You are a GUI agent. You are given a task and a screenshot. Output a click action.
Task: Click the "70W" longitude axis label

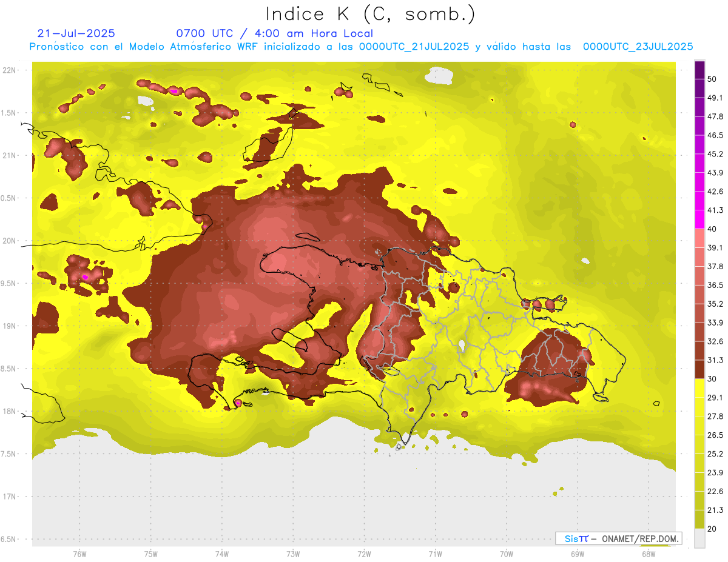click(x=507, y=554)
